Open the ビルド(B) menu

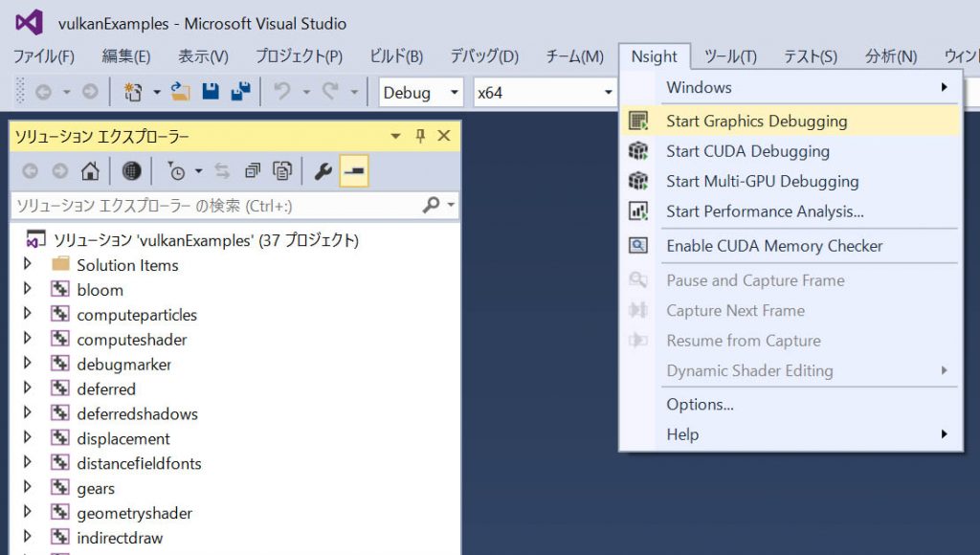(396, 56)
